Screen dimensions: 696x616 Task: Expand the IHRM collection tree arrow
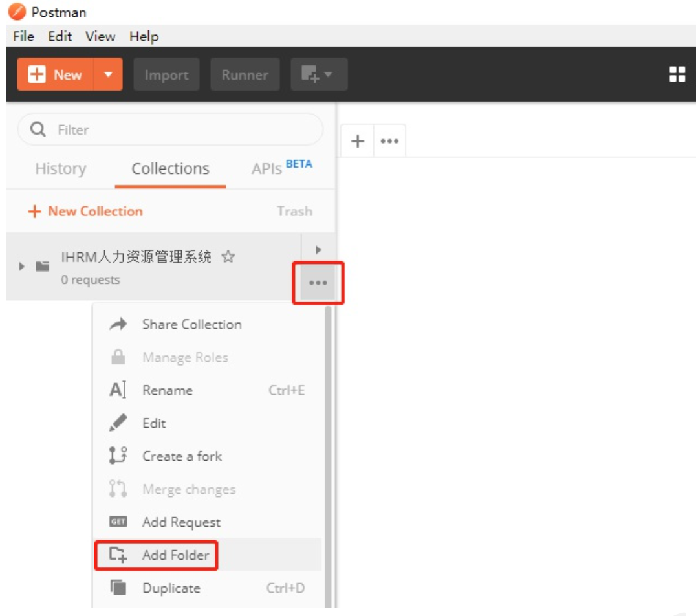tap(21, 267)
